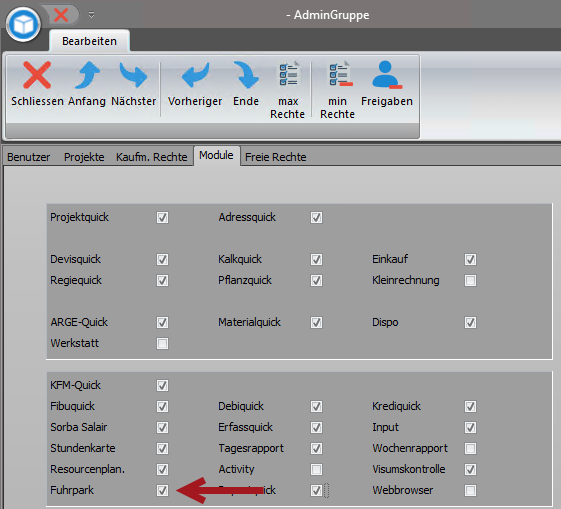Uncheck the Tagesrapport checkbox
The width and height of the screenshot is (561, 509).
point(316,449)
